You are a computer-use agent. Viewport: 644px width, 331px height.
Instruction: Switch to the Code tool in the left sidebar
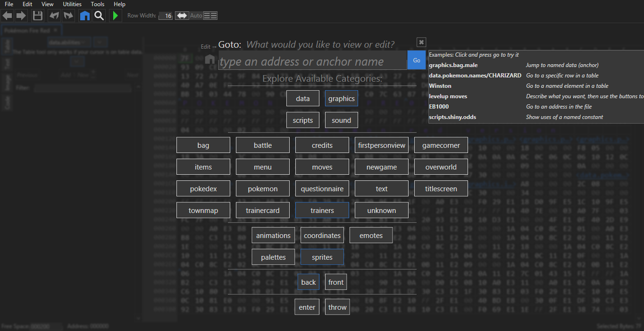(7, 102)
